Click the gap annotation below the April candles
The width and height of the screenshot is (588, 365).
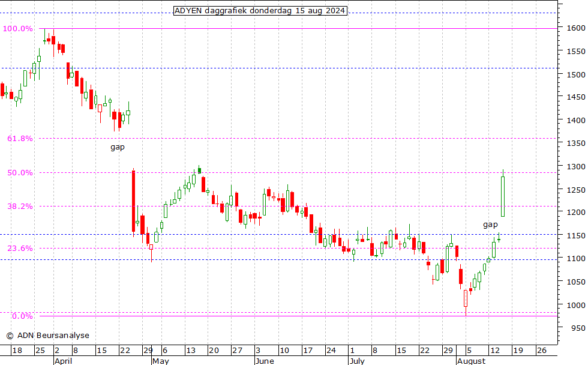coord(118,148)
